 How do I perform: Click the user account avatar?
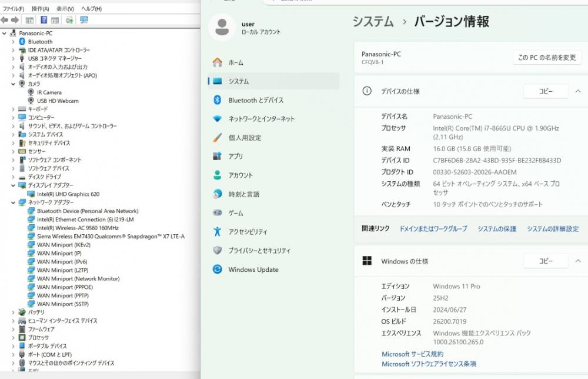click(222, 27)
